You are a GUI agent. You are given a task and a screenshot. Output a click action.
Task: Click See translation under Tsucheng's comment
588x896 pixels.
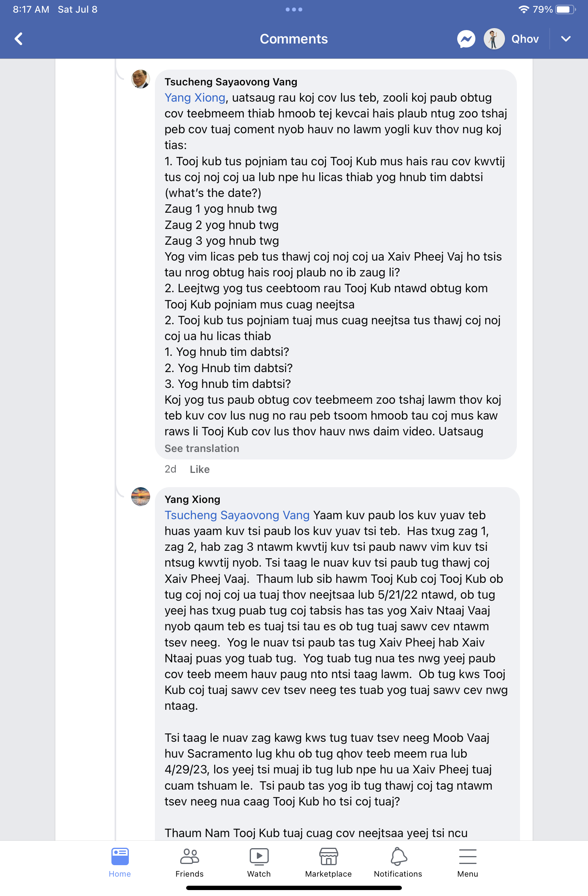click(x=202, y=448)
